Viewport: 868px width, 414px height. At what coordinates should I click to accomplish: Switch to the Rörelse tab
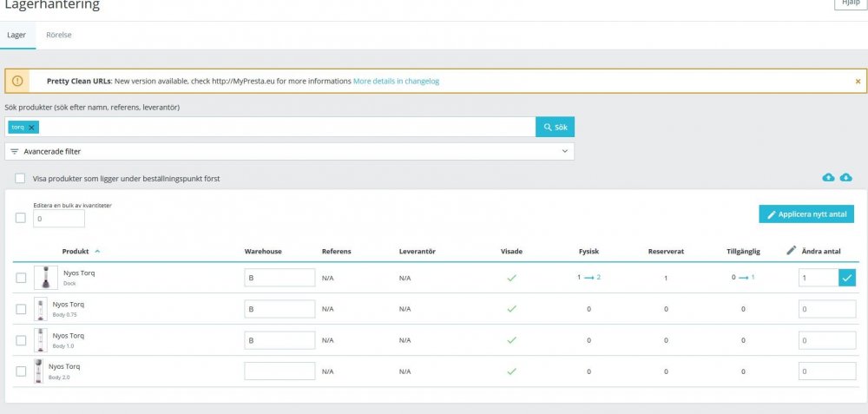[59, 36]
